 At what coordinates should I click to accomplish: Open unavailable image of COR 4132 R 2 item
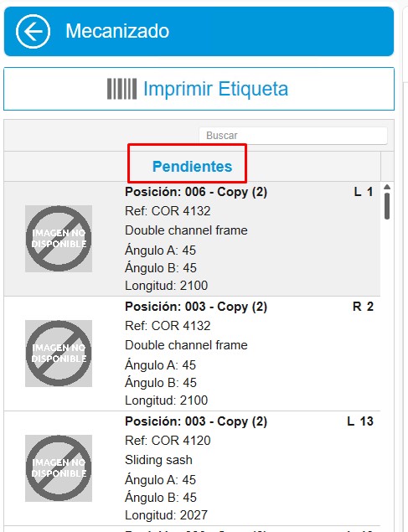pyautogui.click(x=59, y=354)
